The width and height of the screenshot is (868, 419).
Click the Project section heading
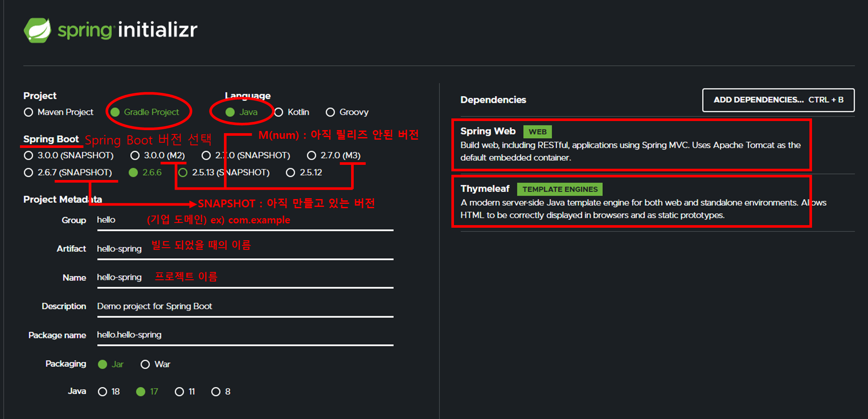(x=40, y=96)
